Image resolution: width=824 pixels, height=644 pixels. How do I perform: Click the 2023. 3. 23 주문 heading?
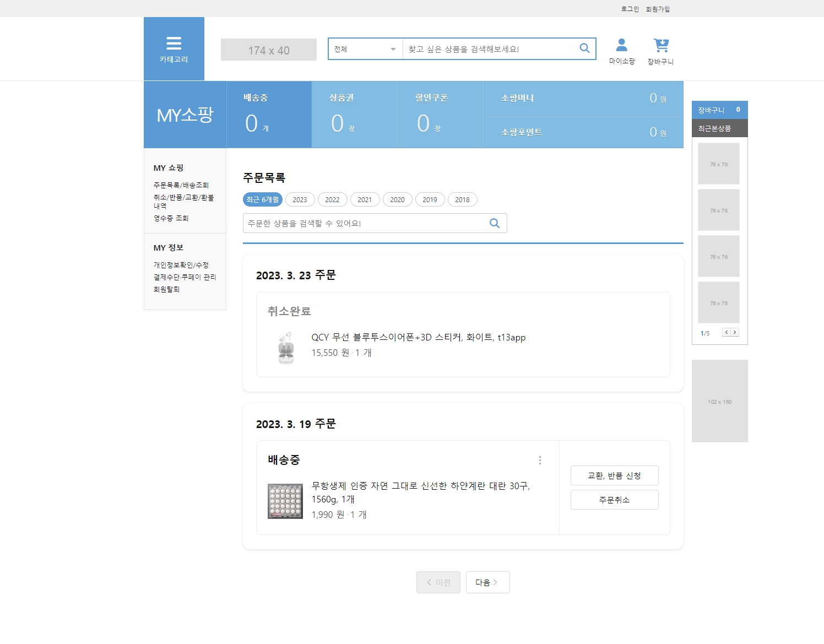(x=296, y=275)
